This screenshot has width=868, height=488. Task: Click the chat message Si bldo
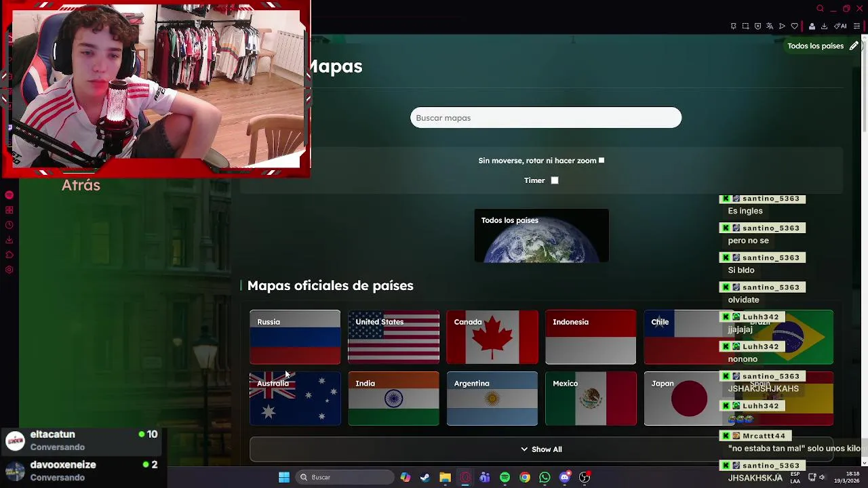pos(741,270)
